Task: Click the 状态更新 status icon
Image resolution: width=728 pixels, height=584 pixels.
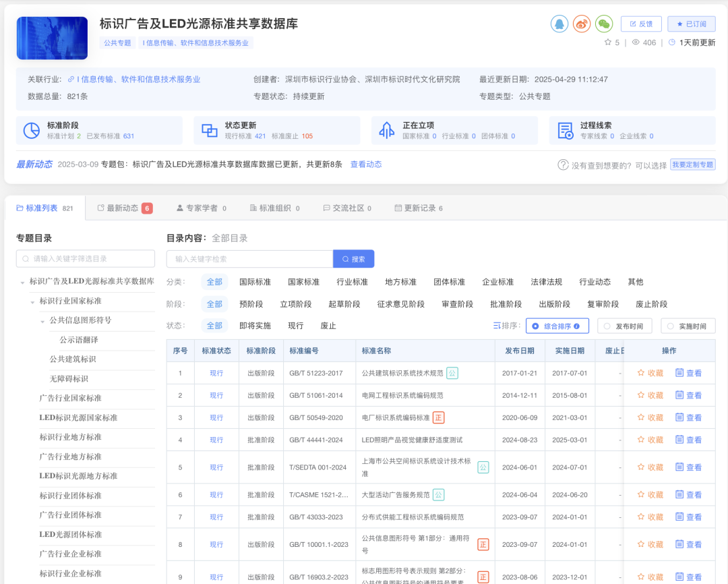Action: 209,132
